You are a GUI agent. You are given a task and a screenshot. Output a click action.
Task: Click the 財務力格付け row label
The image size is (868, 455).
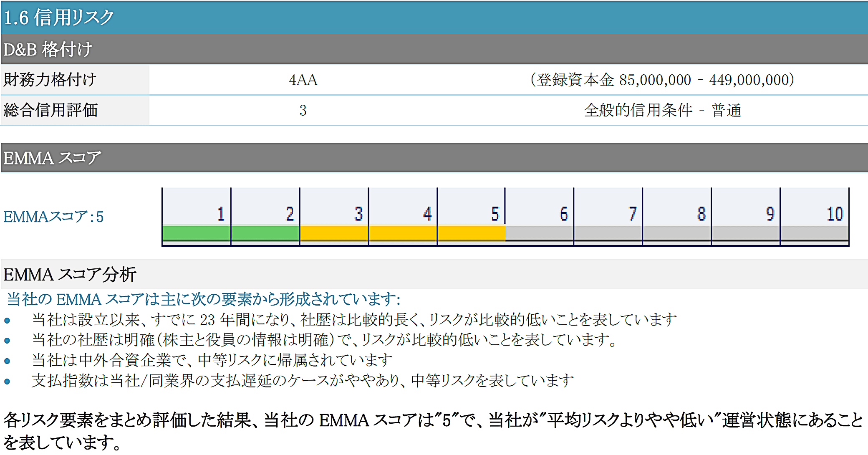[x=50, y=79]
